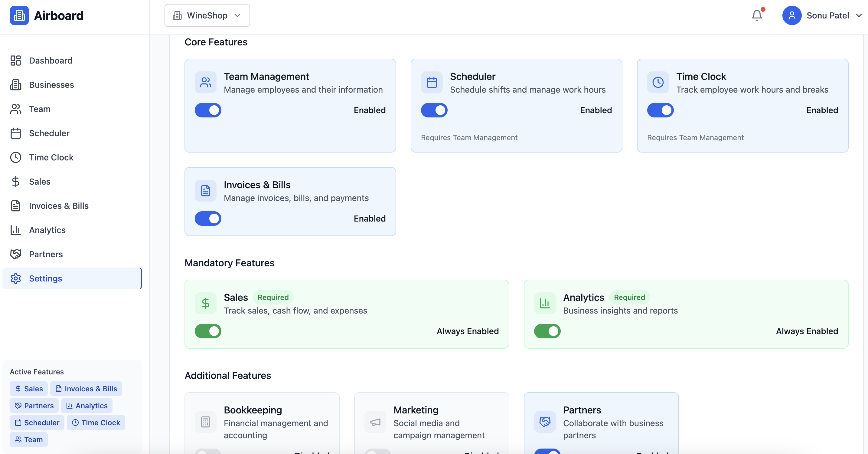Image resolution: width=868 pixels, height=454 pixels.
Task: Click the Time Clock active feature chip
Action: point(96,422)
